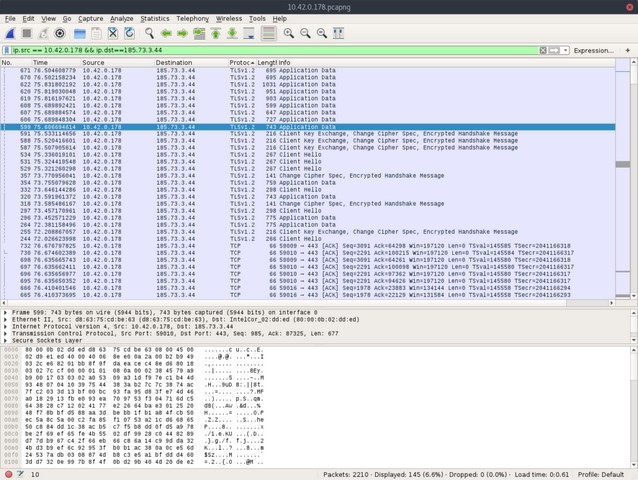Click the packet list vertical scrollbar
Viewport: 638px width, 480px height.
[x=632, y=180]
